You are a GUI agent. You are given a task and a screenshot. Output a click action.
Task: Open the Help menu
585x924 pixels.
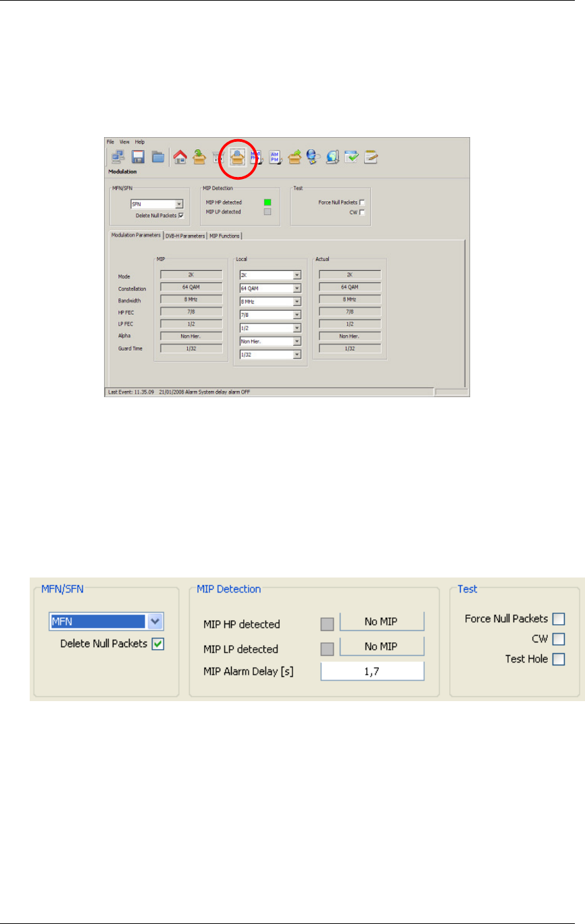coord(140,142)
